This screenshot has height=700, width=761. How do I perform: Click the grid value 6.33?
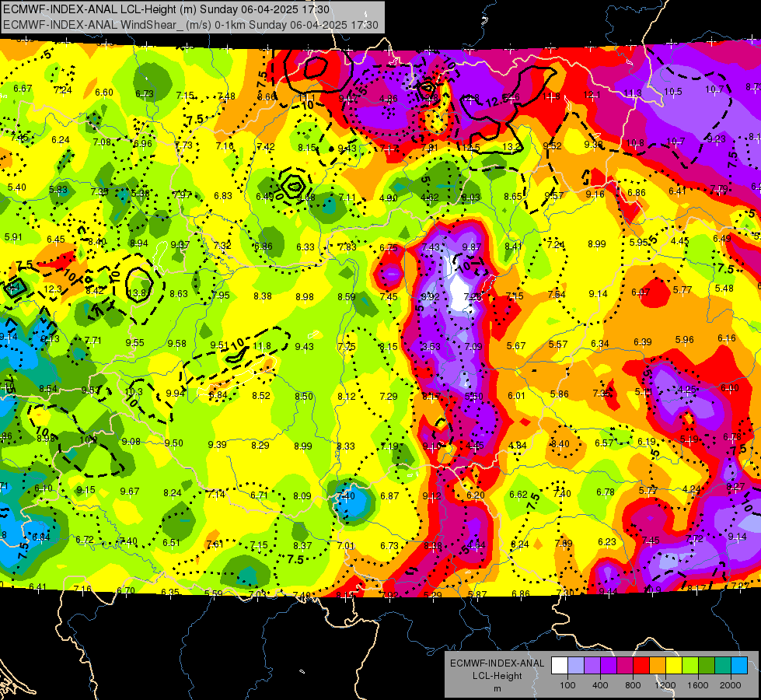click(x=305, y=247)
